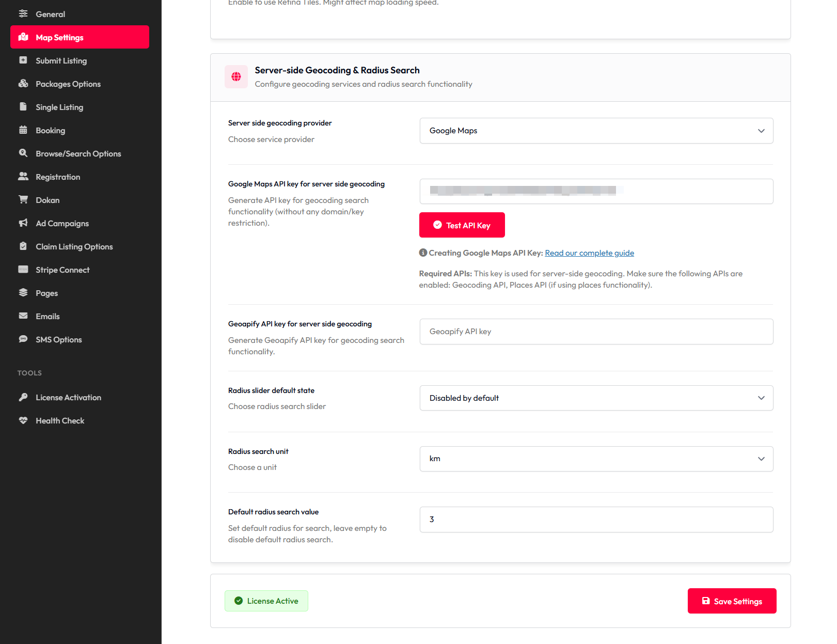Open the Radius search unit km dropdown
This screenshot has width=837, height=644.
[596, 459]
